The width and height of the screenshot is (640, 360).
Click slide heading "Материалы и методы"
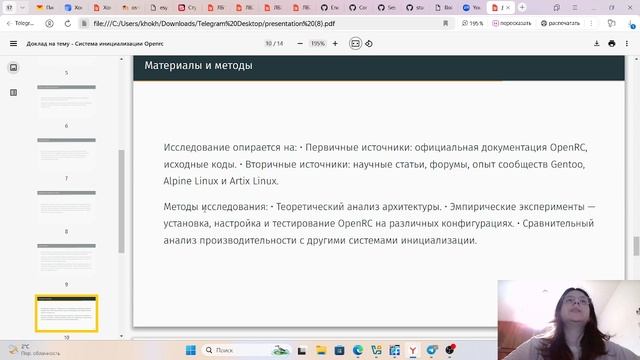point(198,65)
